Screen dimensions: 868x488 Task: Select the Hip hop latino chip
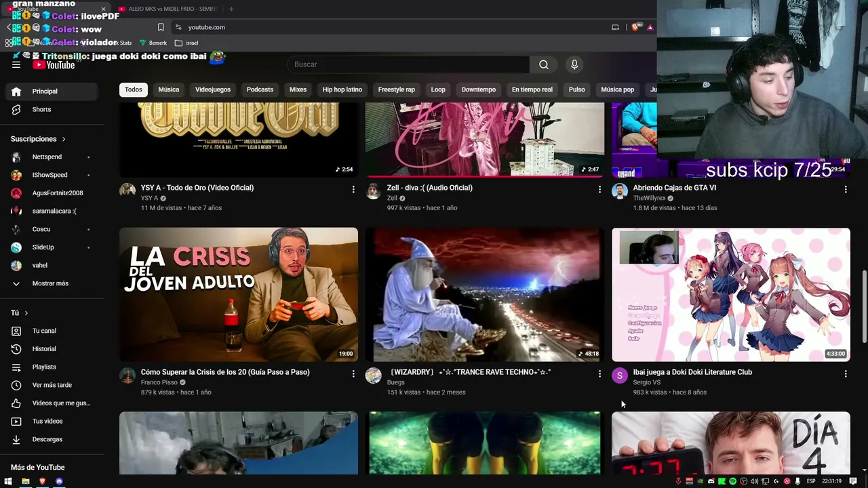click(x=342, y=89)
